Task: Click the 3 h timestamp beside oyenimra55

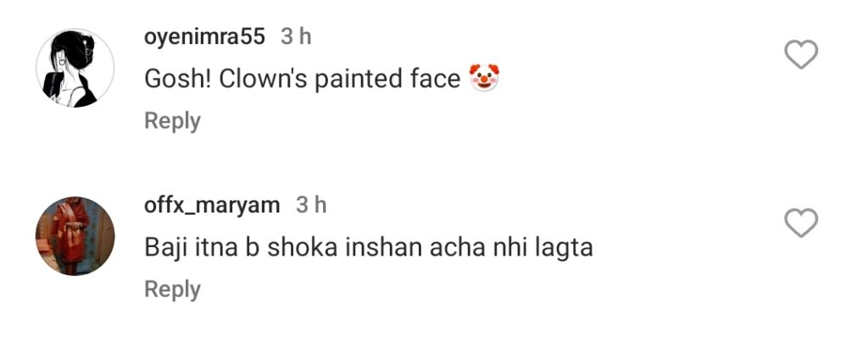Action: pyautogui.click(x=296, y=37)
